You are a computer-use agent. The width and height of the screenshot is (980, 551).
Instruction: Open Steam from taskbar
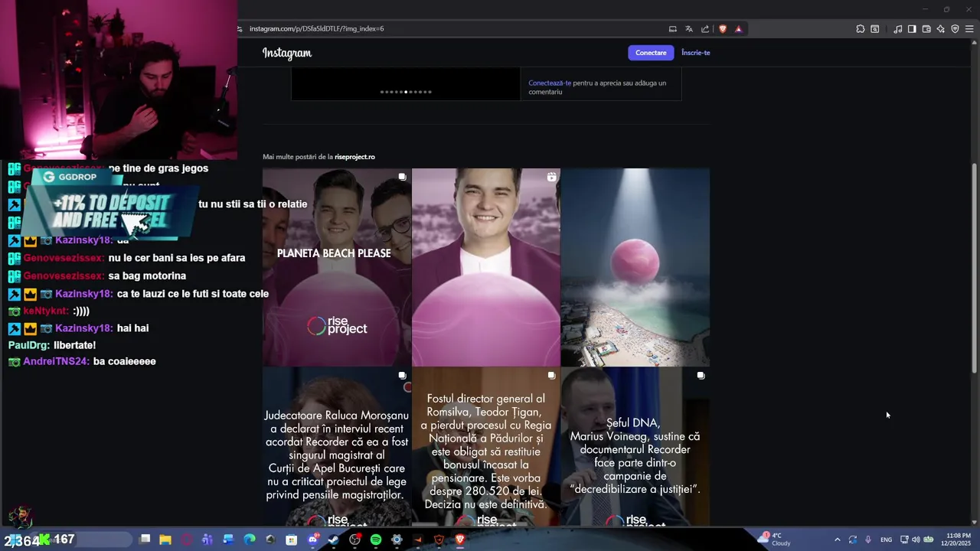coord(333,540)
